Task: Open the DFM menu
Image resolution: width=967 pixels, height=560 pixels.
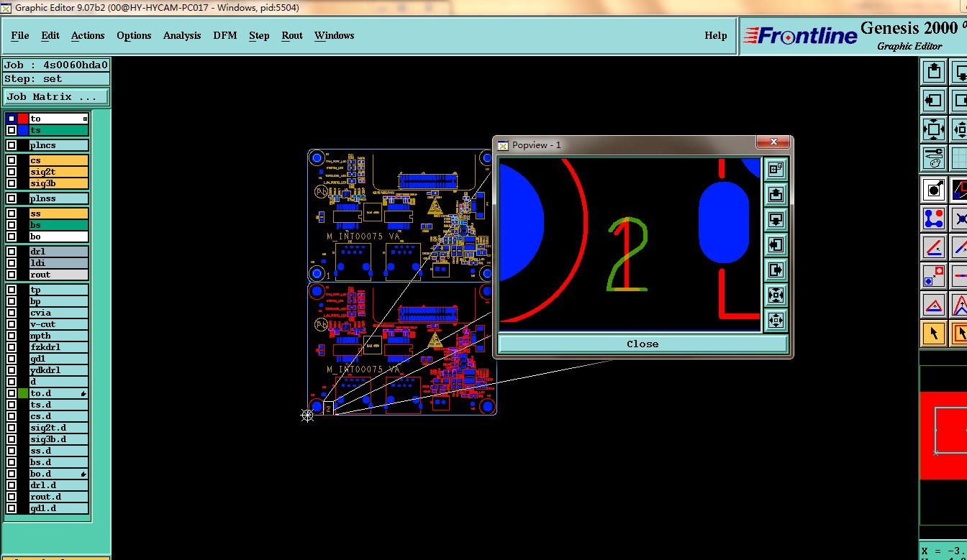Action: coord(224,35)
